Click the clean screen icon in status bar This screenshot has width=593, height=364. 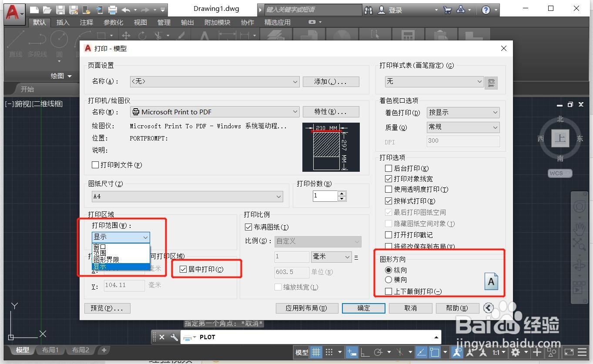568,352
